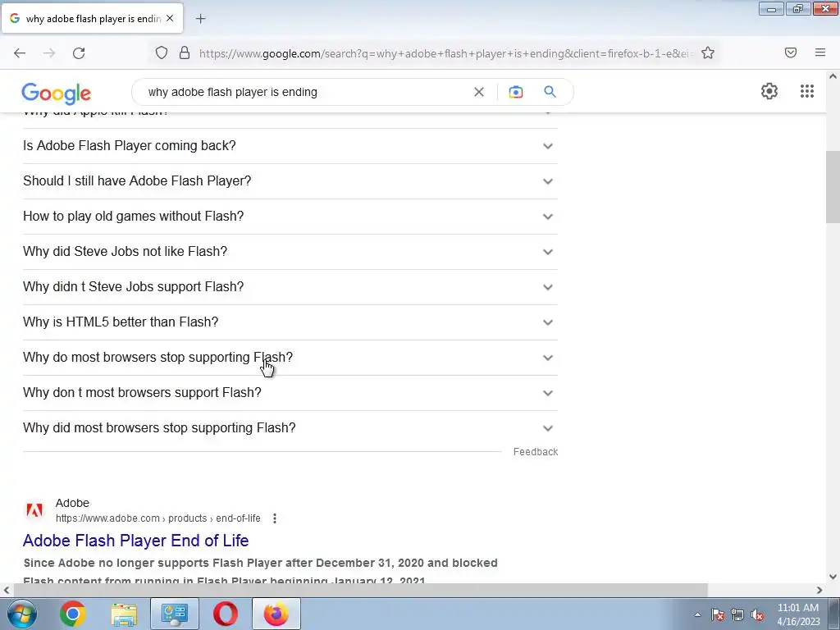The width and height of the screenshot is (840, 630).
Task: Click the adobe.com end-of-life URL breadcrumb
Action: coord(158,518)
